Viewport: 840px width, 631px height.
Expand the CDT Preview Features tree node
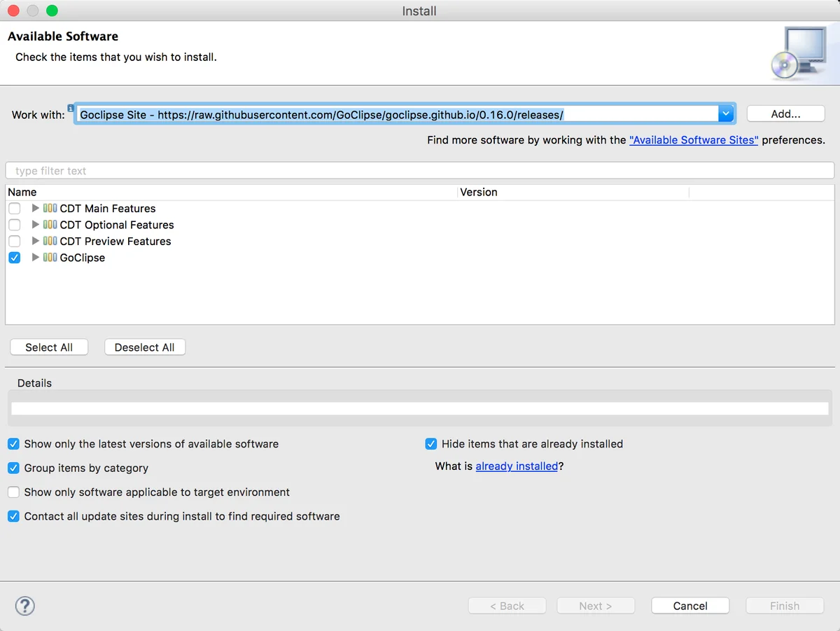(36, 241)
